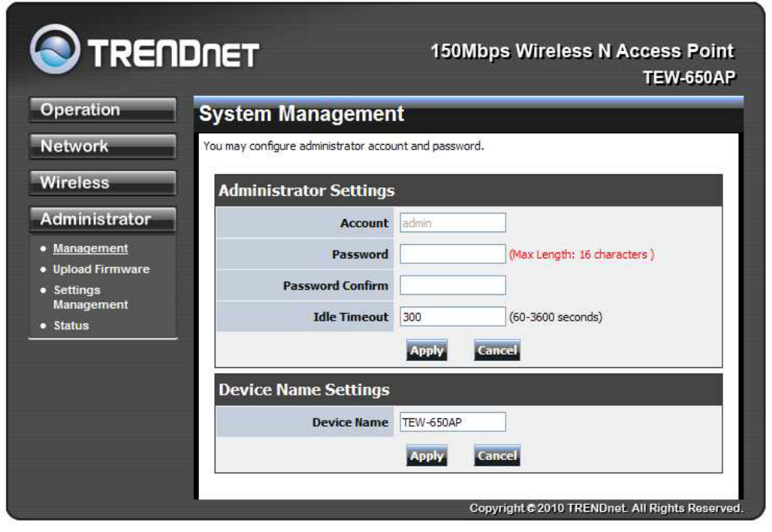
Task: Click the 'TEW-650AP' model text in header
Action: 689,77
